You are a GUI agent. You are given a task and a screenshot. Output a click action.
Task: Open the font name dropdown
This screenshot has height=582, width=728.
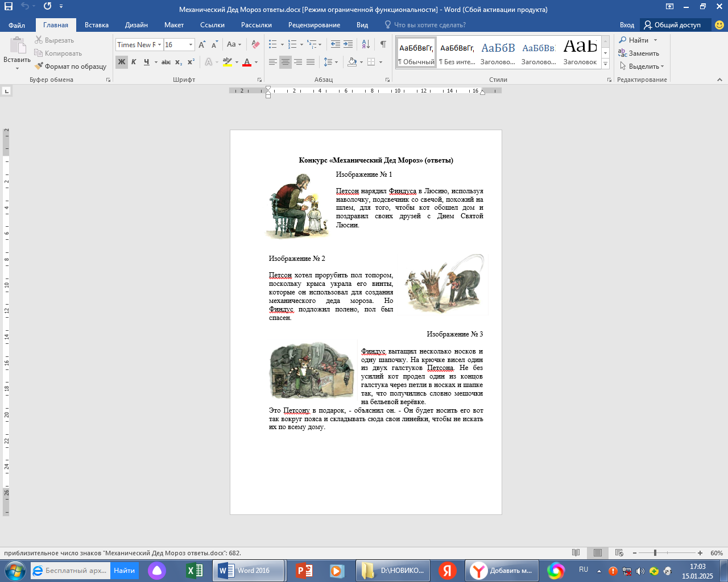coord(160,44)
